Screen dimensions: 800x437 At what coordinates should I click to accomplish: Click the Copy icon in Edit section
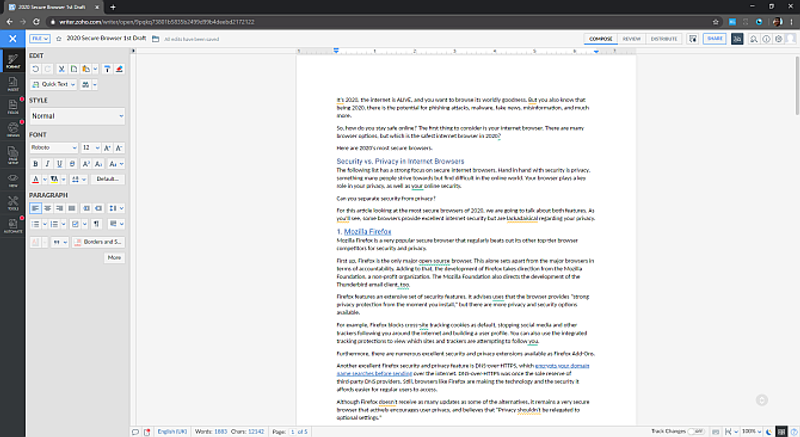(x=74, y=69)
